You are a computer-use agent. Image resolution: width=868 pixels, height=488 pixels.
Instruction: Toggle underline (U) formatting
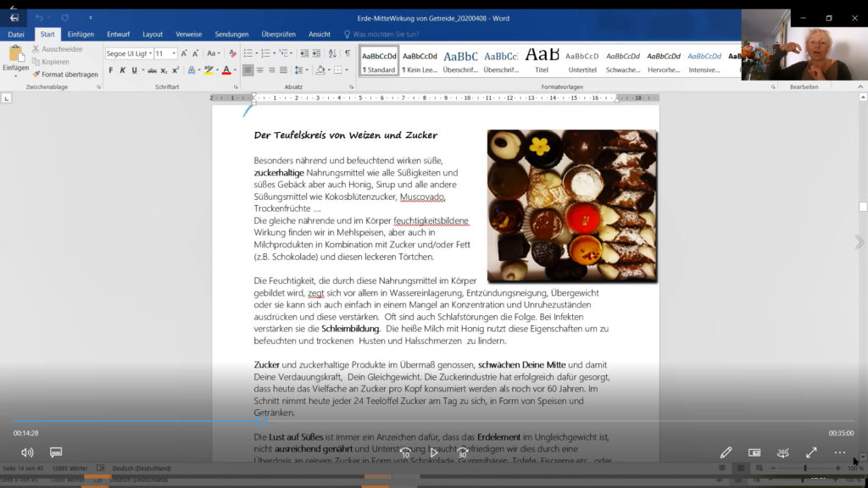[x=134, y=70]
